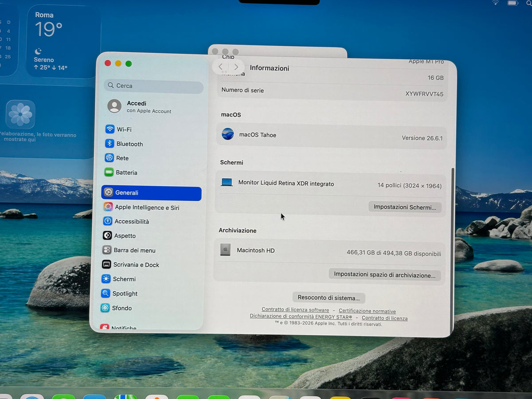The width and height of the screenshot is (532, 399).
Task: Click the Informazioni title
Action: 270,68
